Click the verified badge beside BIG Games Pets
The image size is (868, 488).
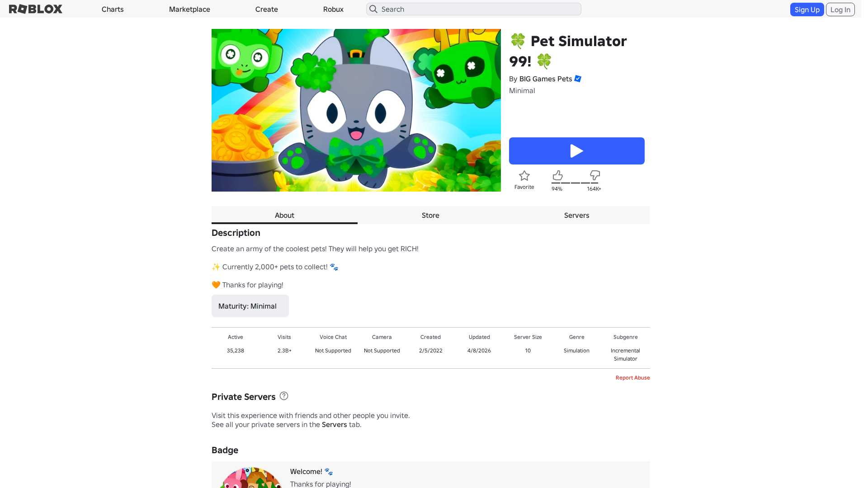[578, 79]
